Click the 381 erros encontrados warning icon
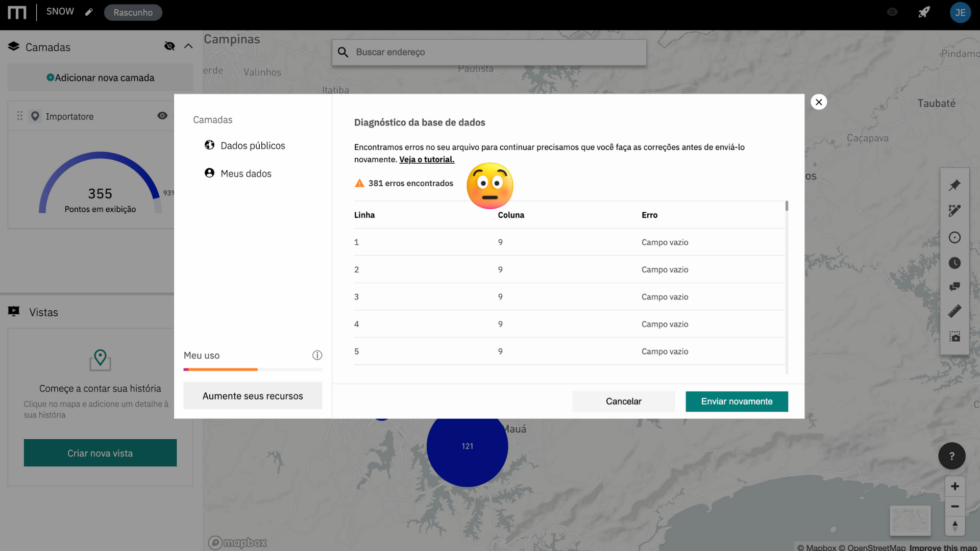 pos(359,183)
